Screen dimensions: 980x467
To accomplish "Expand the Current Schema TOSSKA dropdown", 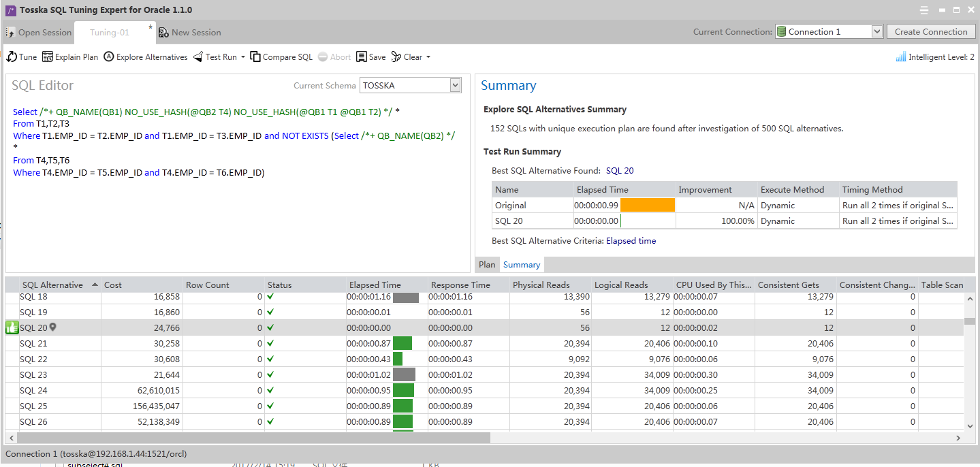I will [456, 85].
